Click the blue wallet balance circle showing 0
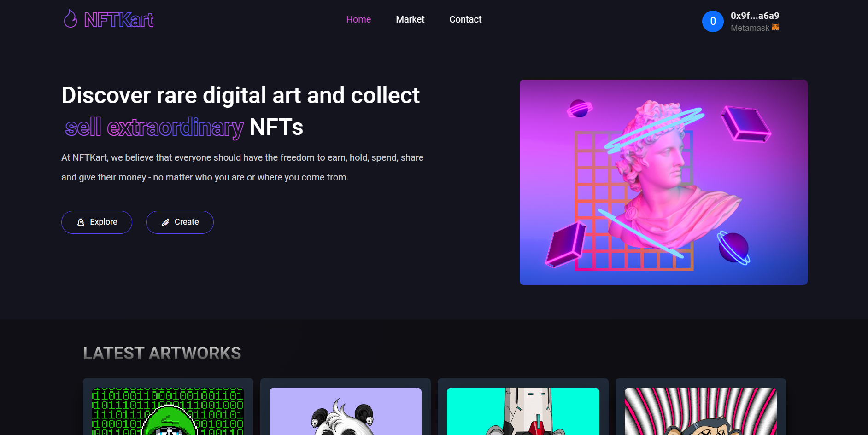This screenshot has width=868, height=435. [713, 21]
